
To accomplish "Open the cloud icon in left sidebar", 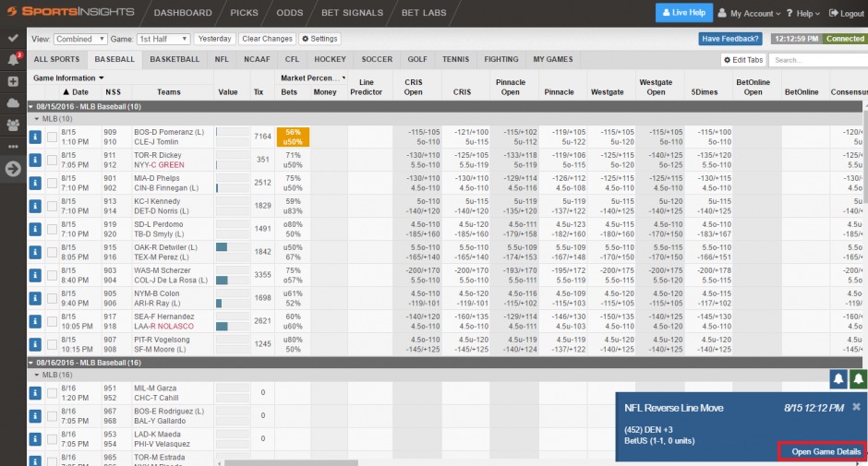I will coord(13,103).
